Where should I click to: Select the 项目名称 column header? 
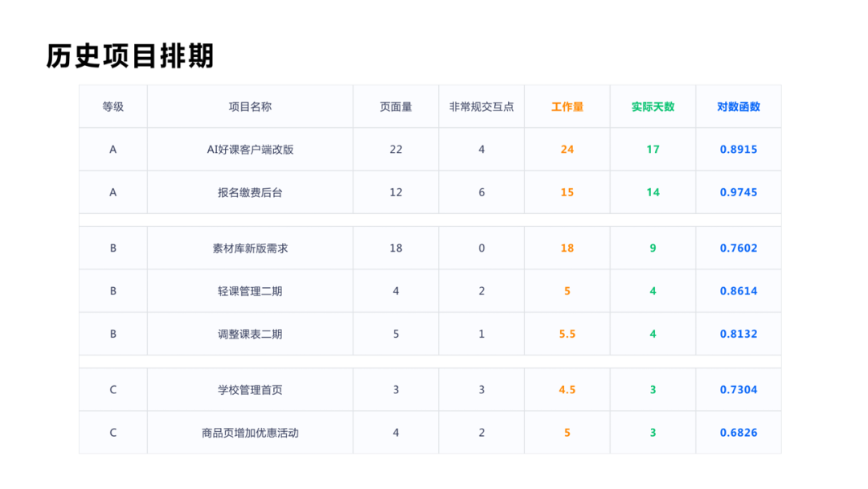[x=250, y=107]
